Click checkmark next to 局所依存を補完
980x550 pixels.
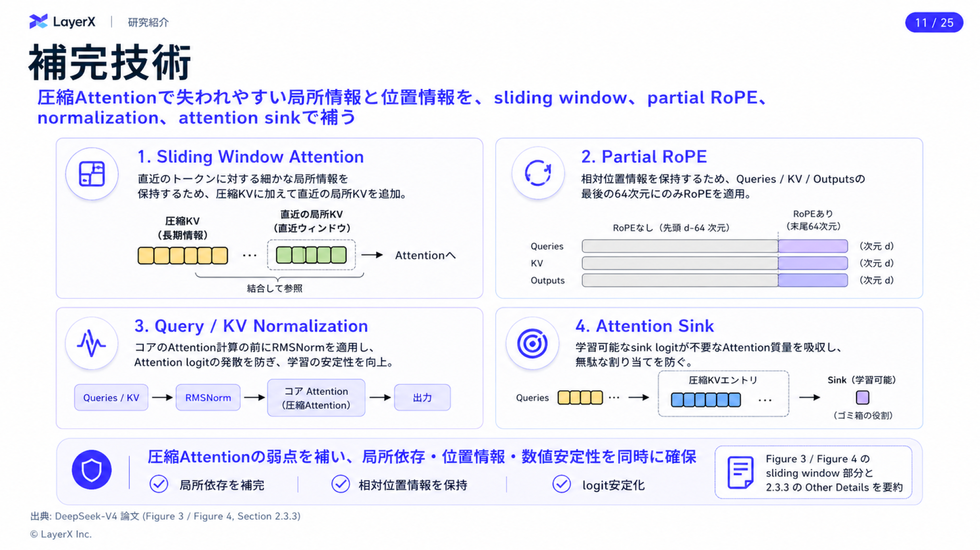coord(159,484)
